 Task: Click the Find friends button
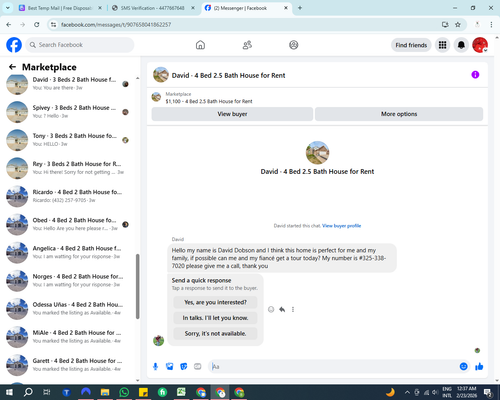point(411,45)
